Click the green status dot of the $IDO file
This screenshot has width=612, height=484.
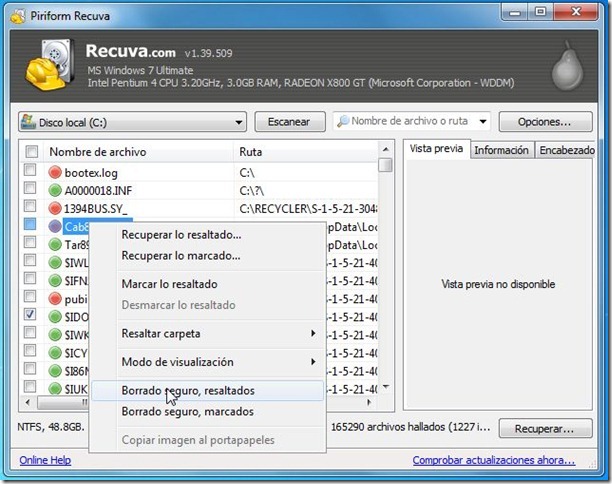[55, 317]
